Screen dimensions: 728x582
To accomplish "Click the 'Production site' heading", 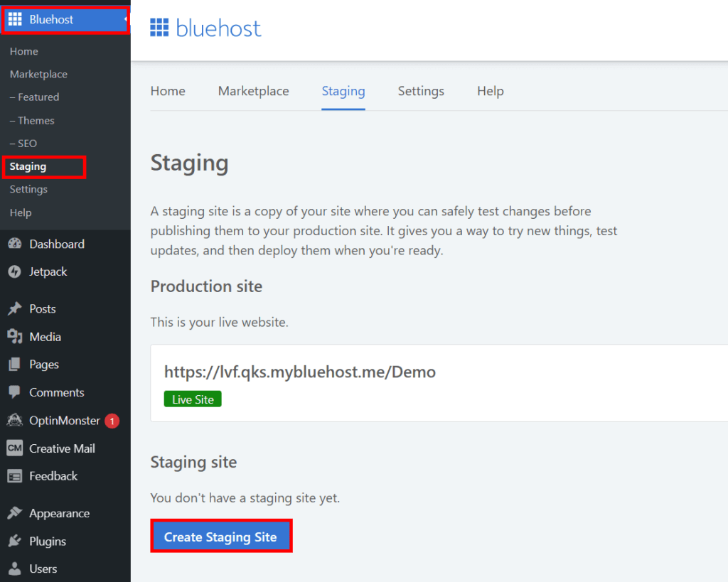I will pos(206,286).
